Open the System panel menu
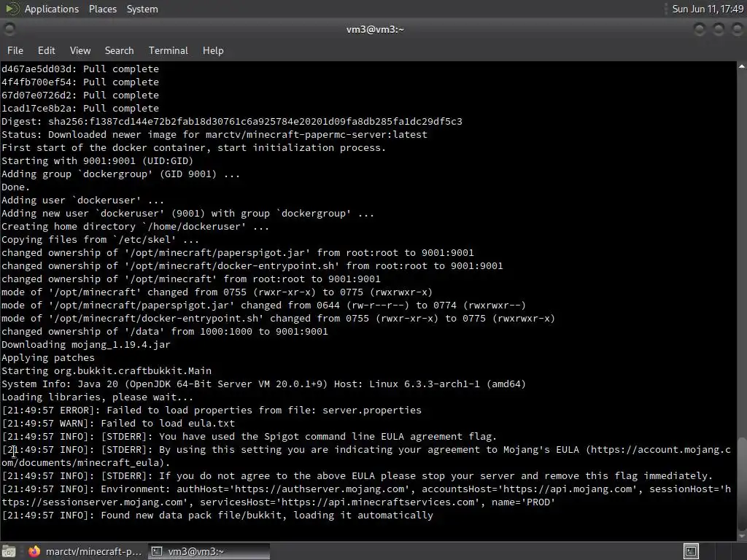The height and width of the screenshot is (560, 747). [x=142, y=9]
